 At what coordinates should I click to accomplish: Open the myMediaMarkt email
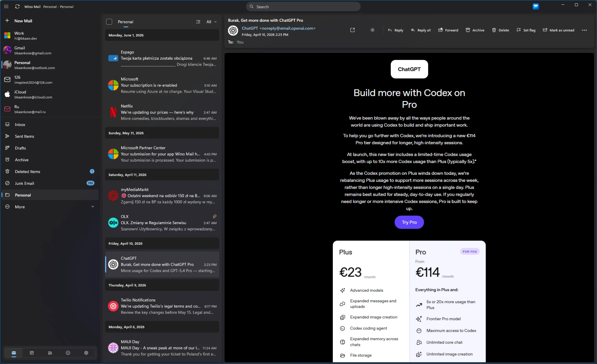tap(162, 196)
